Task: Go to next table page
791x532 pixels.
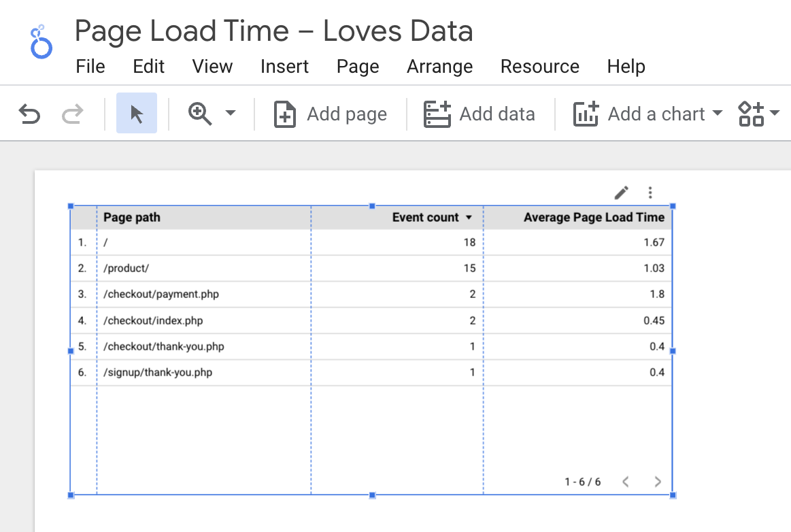Action: (657, 482)
